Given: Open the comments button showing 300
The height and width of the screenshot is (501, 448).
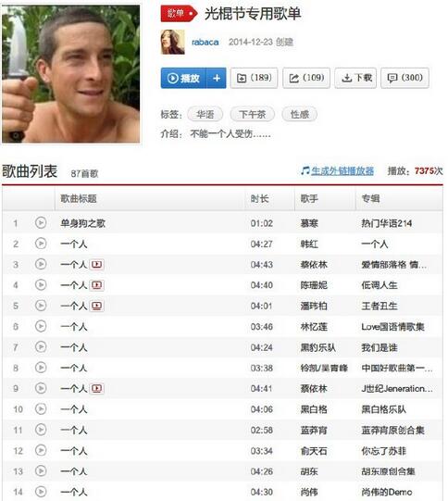Looking at the screenshot, I should tap(404, 78).
